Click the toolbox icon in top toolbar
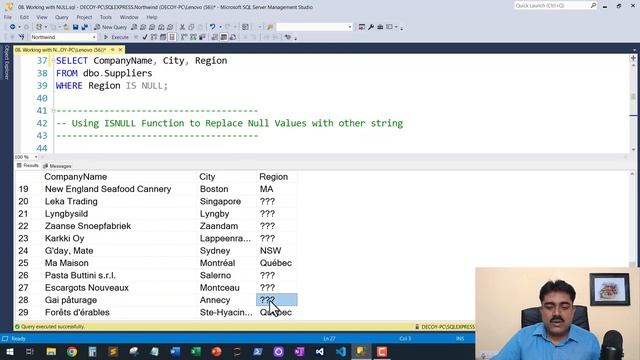 pos(380,27)
